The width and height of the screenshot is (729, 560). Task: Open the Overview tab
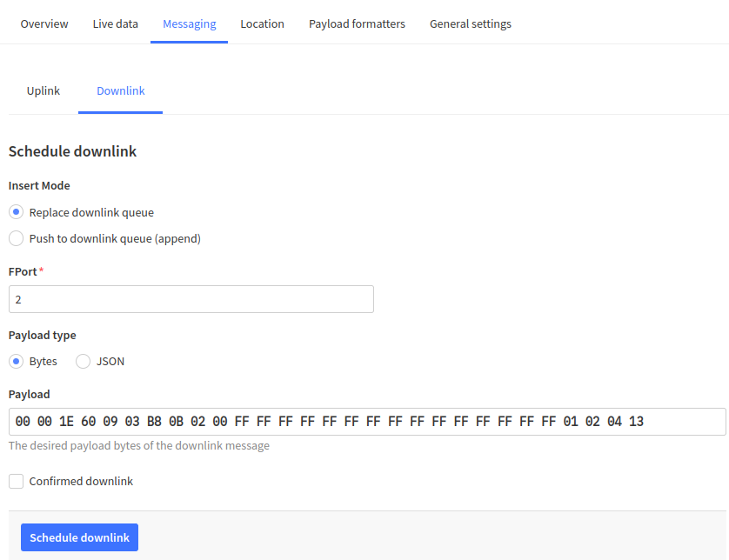click(44, 23)
